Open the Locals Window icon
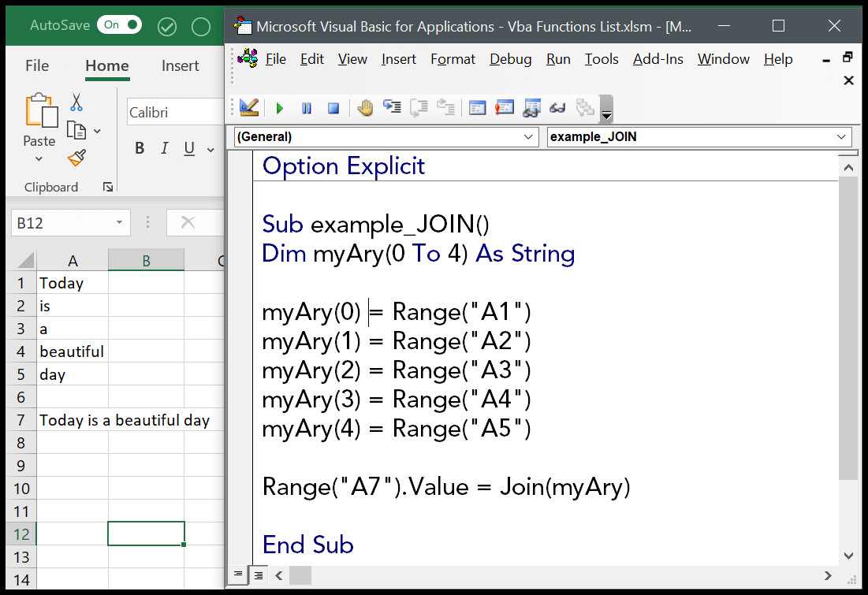 coord(477,108)
